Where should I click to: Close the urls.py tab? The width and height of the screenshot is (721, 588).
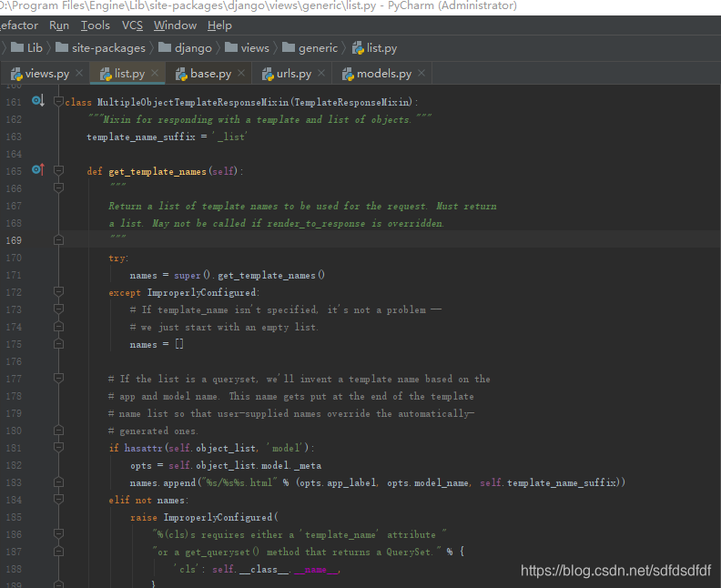[321, 73]
